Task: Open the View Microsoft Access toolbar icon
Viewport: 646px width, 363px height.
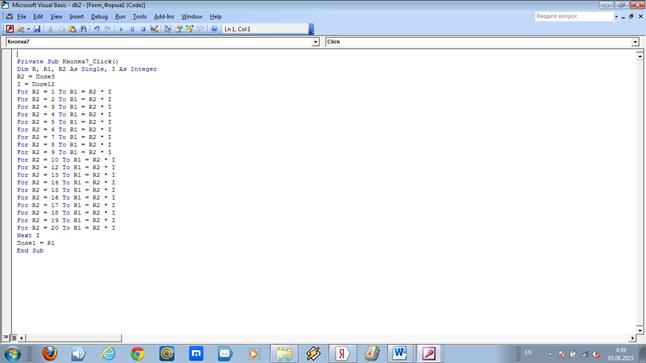Action: 10,29
